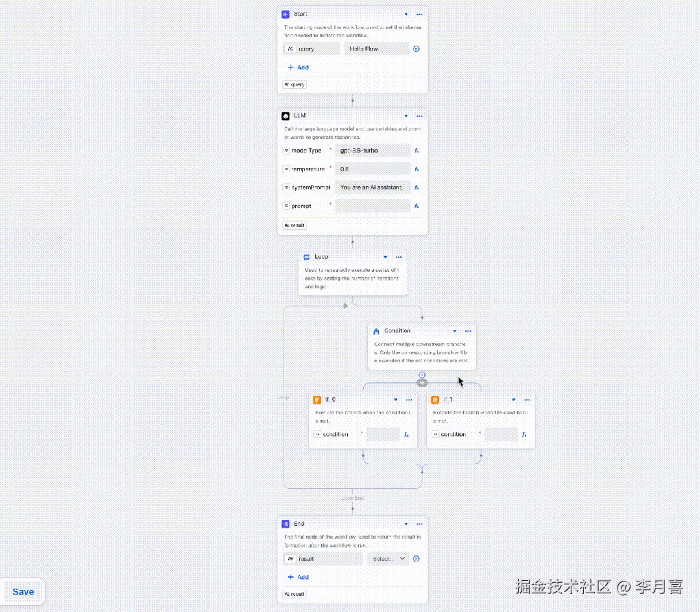This screenshot has width=700, height=612.
Task: Click the Condition node icon
Action: 376,330
